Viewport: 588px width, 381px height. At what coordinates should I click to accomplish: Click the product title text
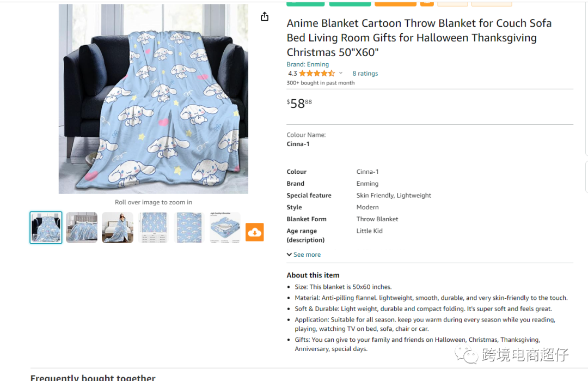click(419, 38)
